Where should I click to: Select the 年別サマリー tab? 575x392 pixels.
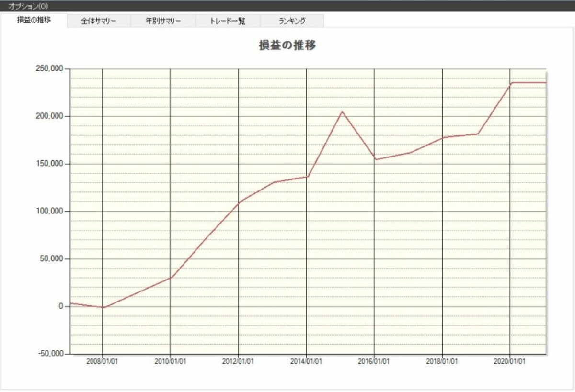click(x=163, y=21)
